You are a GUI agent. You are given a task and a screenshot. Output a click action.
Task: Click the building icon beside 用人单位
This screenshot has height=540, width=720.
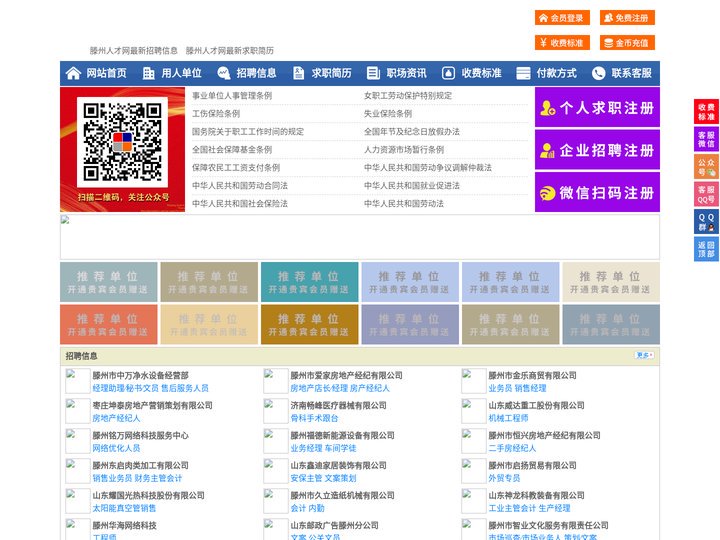(148, 73)
